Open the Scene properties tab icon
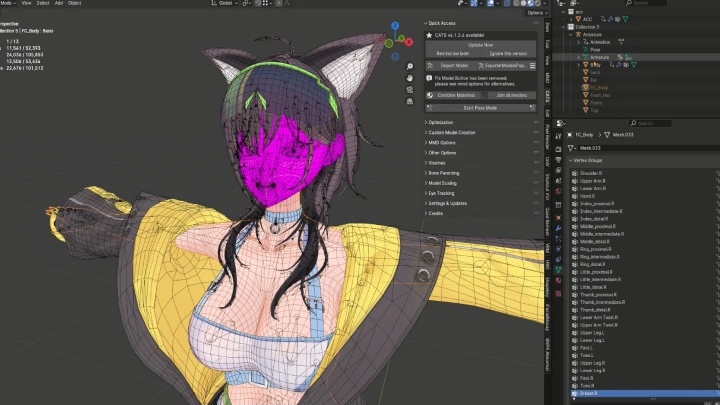Screen dimensions: 720x405 click(558, 181)
